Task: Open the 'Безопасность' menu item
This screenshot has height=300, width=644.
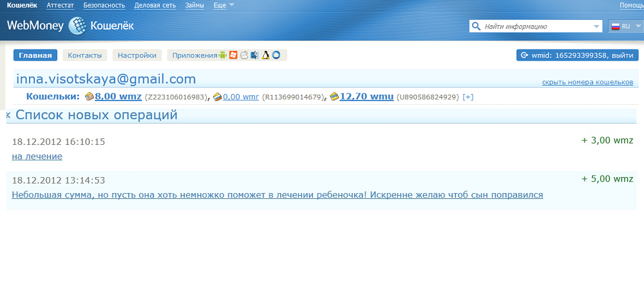Action: (104, 5)
